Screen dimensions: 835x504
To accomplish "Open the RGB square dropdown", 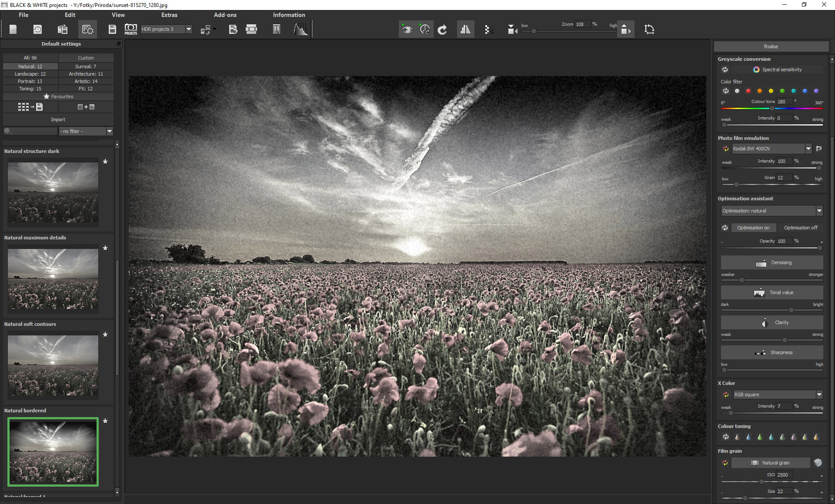I will click(x=819, y=395).
